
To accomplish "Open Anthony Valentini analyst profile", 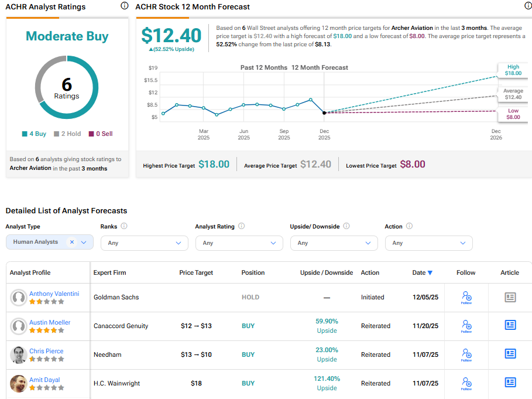I will click(x=54, y=294).
